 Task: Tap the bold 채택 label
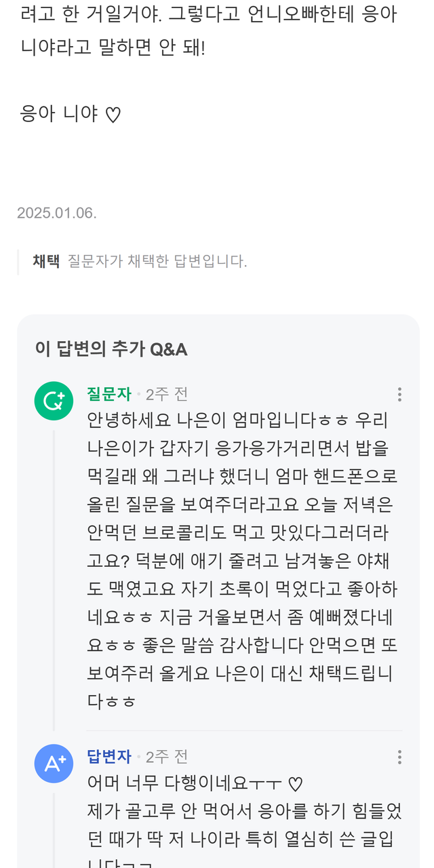point(46,261)
